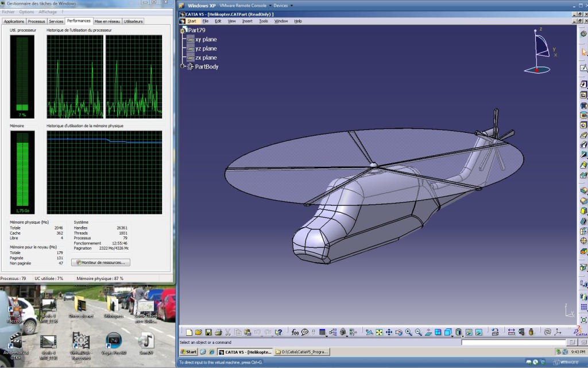The width and height of the screenshot is (588, 368).
Task: Open the Formula f(x) tool
Action: 295,332
